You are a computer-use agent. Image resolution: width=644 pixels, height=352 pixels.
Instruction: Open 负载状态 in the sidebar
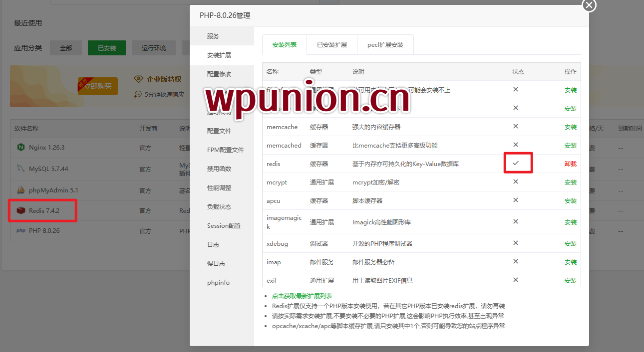pyautogui.click(x=222, y=207)
